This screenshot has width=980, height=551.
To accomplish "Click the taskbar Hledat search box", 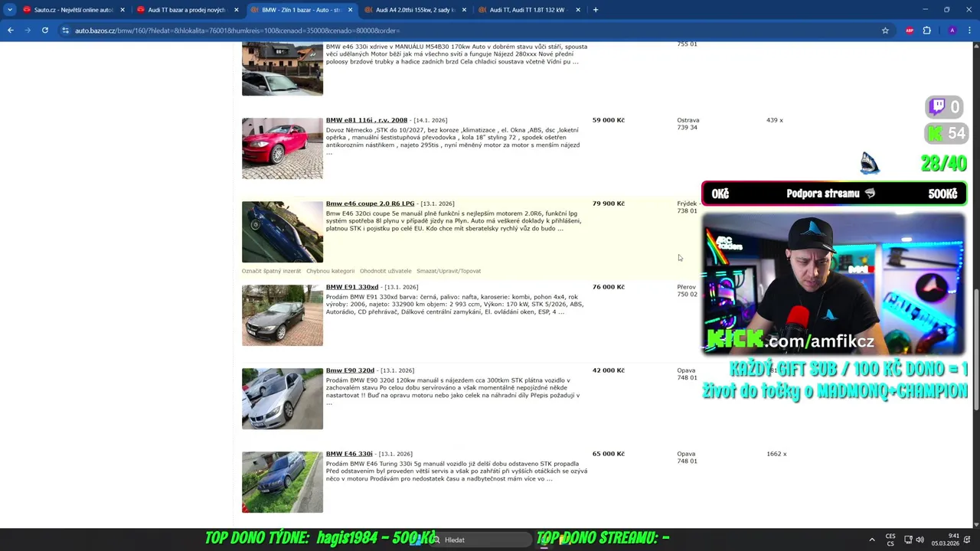I will [x=482, y=540].
